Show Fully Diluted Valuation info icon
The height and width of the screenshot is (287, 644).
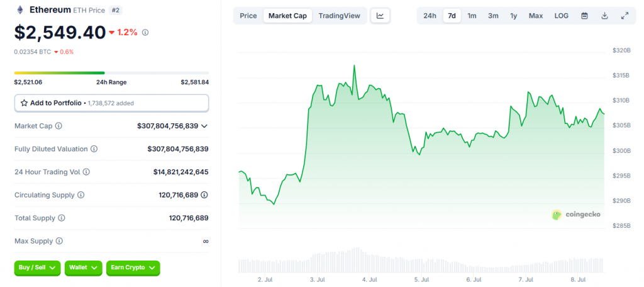click(94, 149)
